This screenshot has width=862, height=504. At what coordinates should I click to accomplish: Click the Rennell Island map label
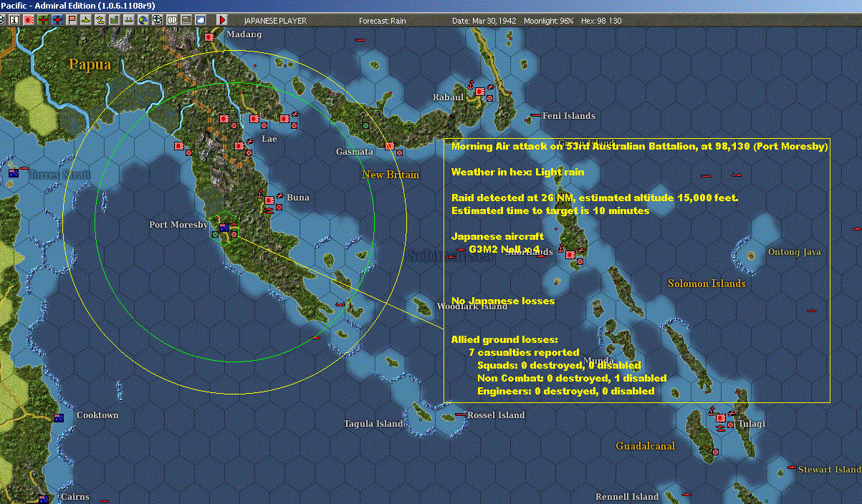(x=627, y=497)
